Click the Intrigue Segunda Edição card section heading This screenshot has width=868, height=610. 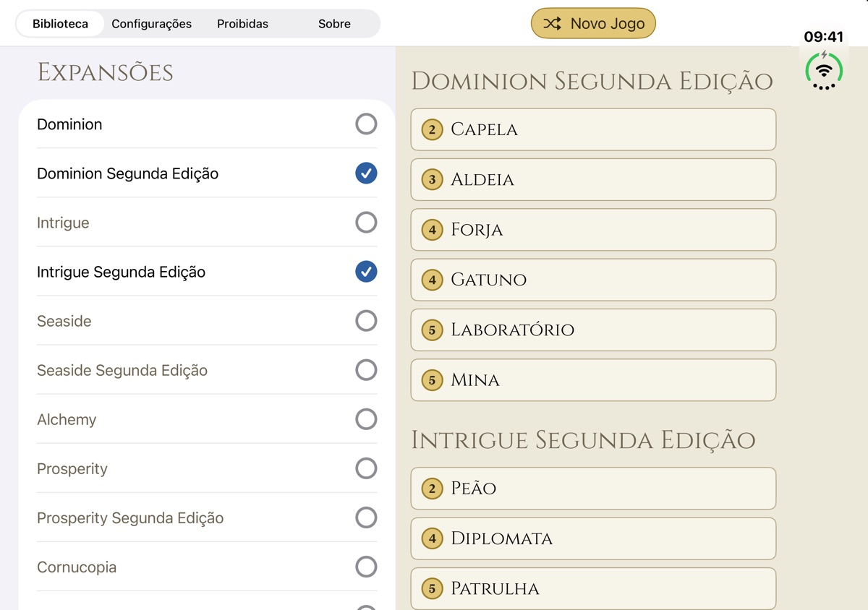[x=583, y=439]
